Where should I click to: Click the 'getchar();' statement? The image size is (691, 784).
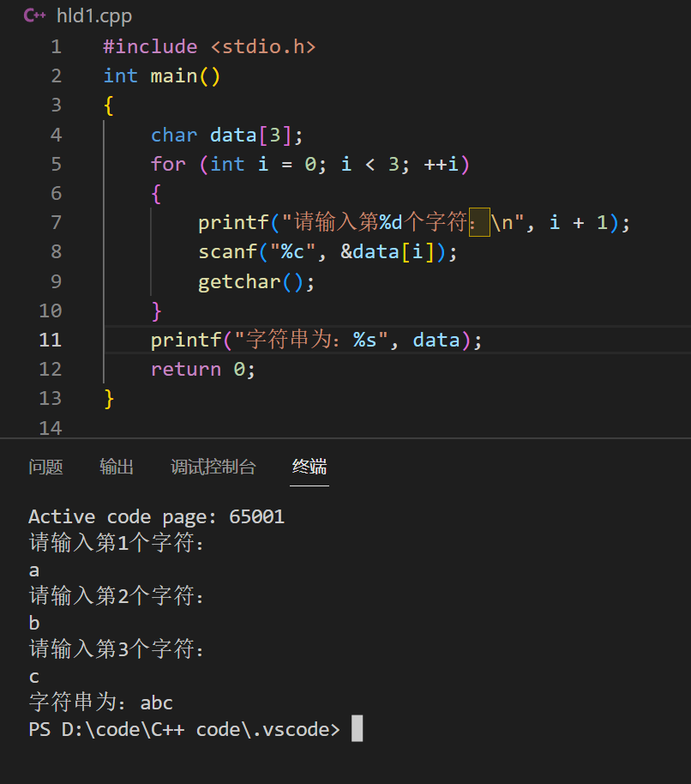coord(256,282)
